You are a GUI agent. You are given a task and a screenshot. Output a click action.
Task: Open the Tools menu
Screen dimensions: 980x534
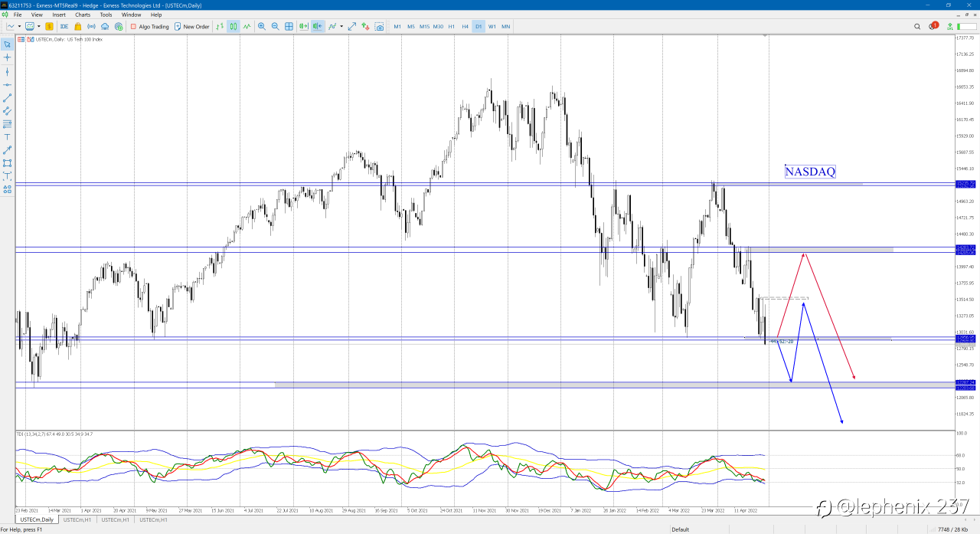click(106, 15)
